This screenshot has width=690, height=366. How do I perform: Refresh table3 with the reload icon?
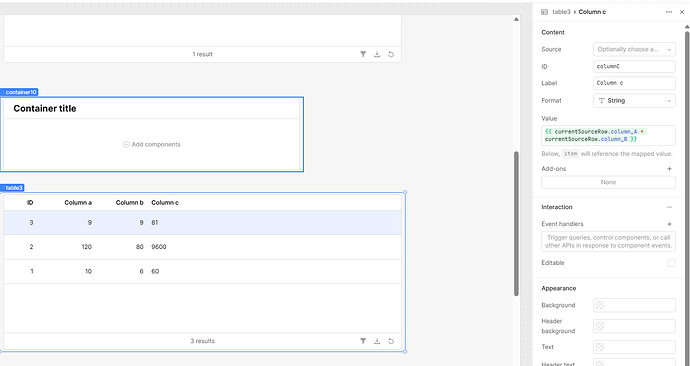(391, 341)
